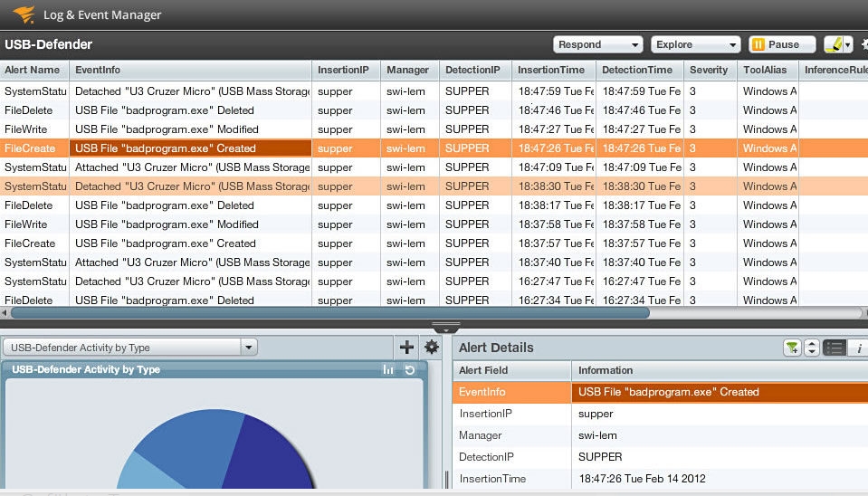The image size is (868, 496).
Task: Sort by Alert Name column header
Action: [x=34, y=70]
